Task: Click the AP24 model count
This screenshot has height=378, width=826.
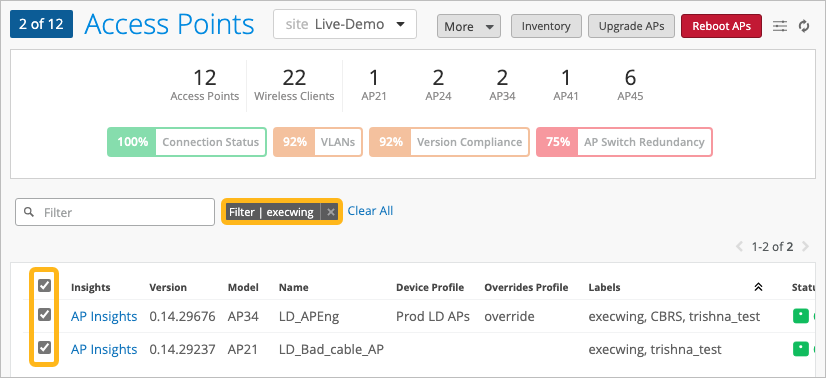Action: (438, 85)
